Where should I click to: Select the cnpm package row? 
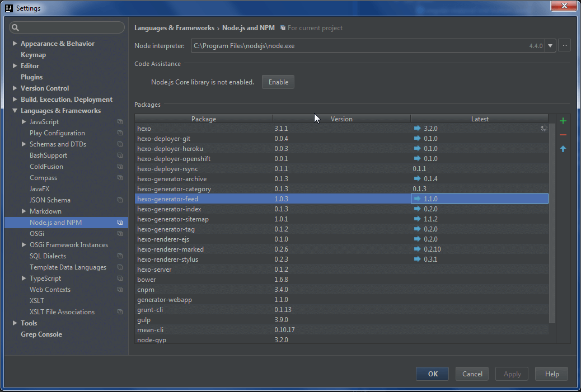(x=341, y=290)
